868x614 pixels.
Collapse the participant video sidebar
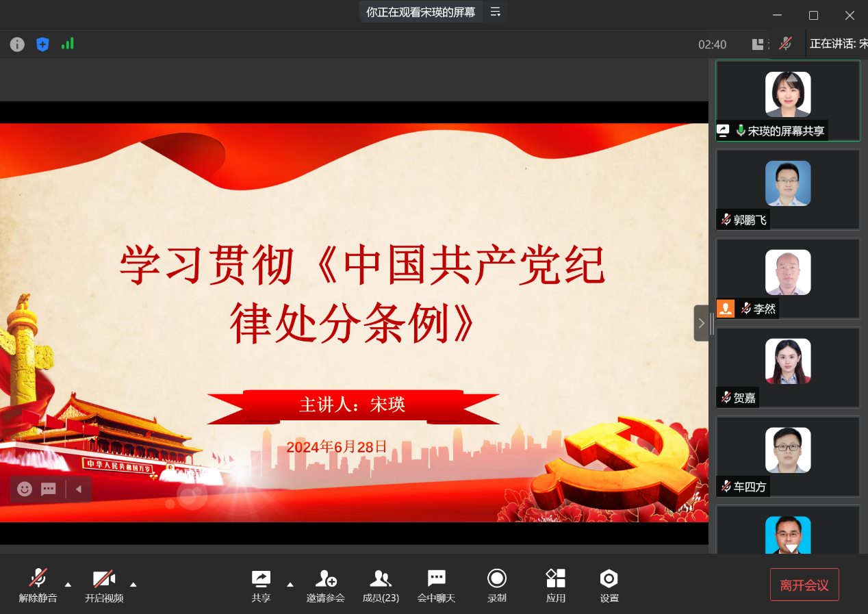tap(701, 323)
